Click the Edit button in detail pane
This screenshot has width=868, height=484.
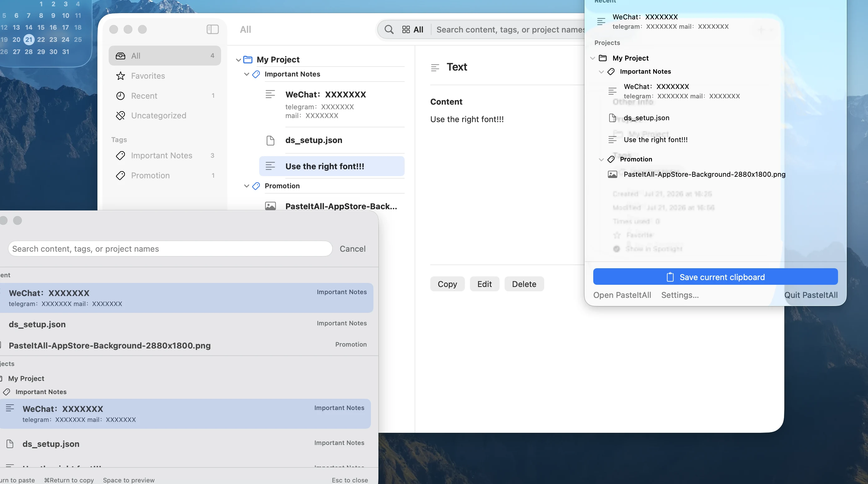[484, 284]
